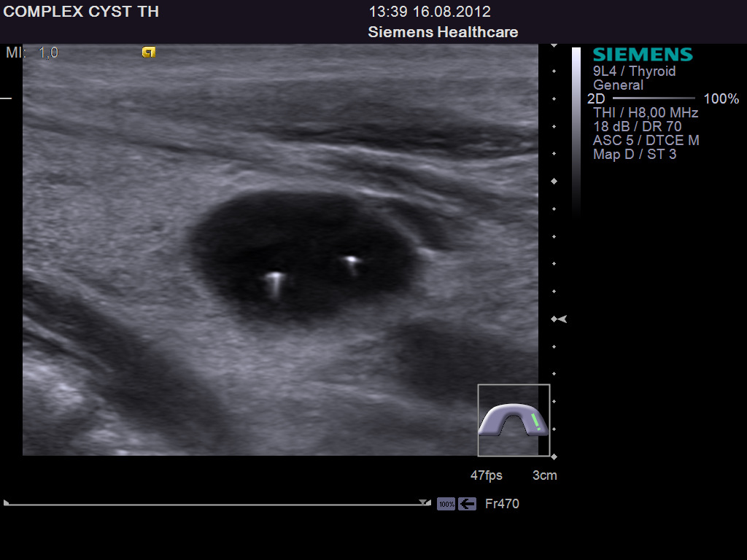Click the green probe indicator on body marker

536,421
